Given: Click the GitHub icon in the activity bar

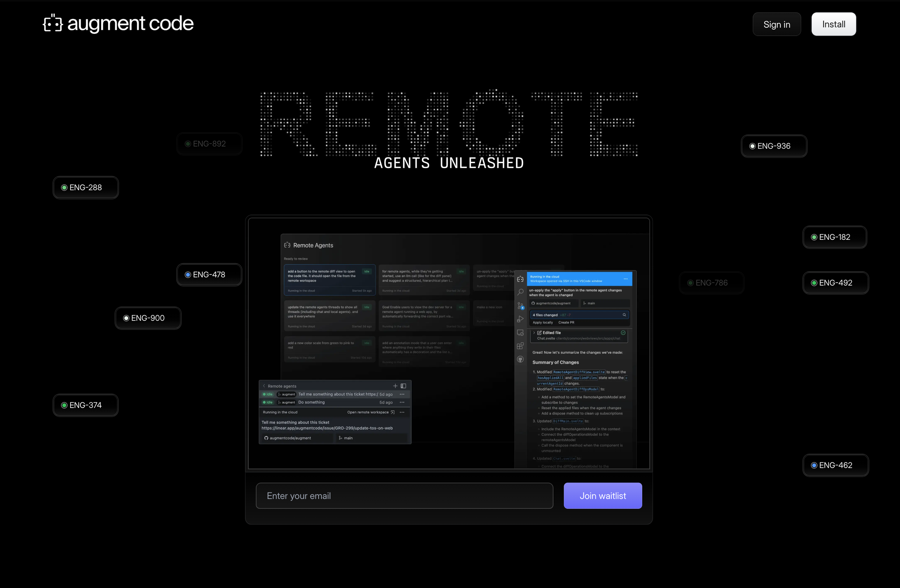Looking at the screenshot, I should [520, 359].
